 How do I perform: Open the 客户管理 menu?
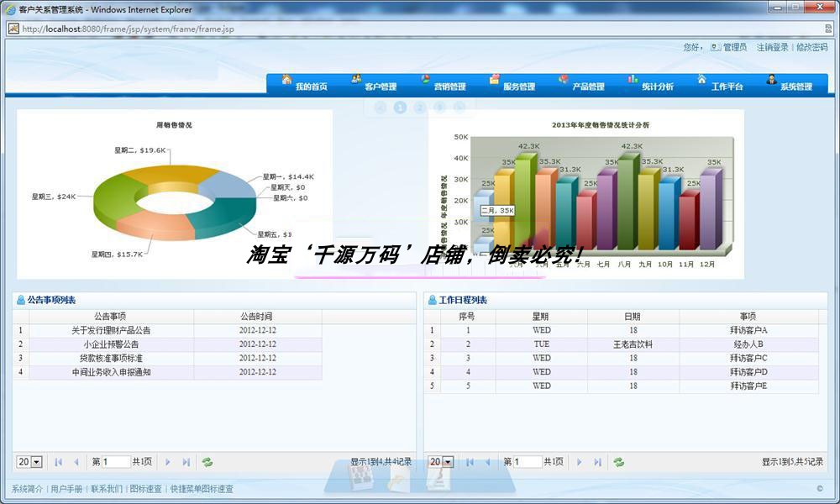point(374,85)
